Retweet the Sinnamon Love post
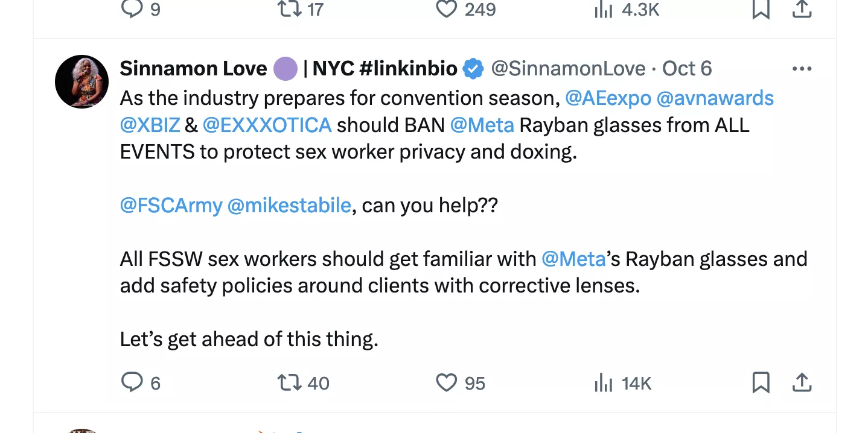The width and height of the screenshot is (868, 433). [288, 382]
